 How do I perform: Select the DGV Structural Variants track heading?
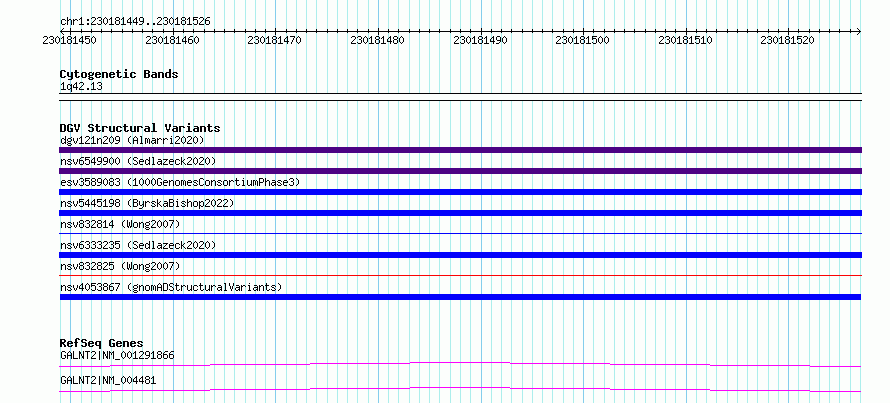coord(140,128)
